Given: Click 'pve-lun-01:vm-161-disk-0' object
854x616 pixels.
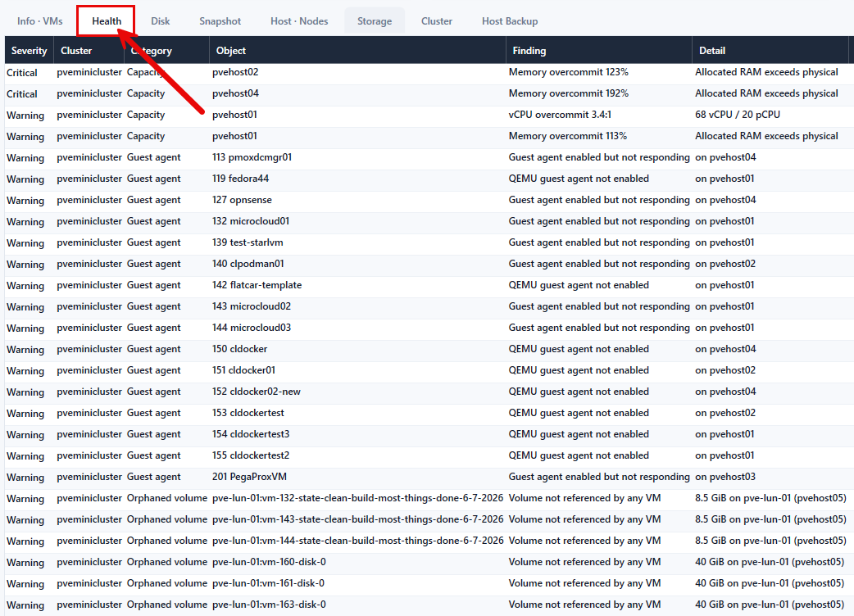Looking at the screenshot, I should click(x=268, y=582).
